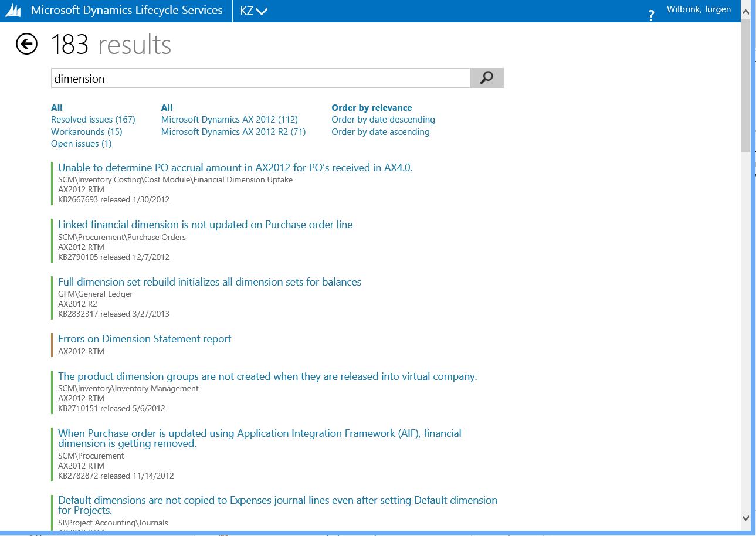
Task: Select Order by date ascending
Action: [381, 132]
